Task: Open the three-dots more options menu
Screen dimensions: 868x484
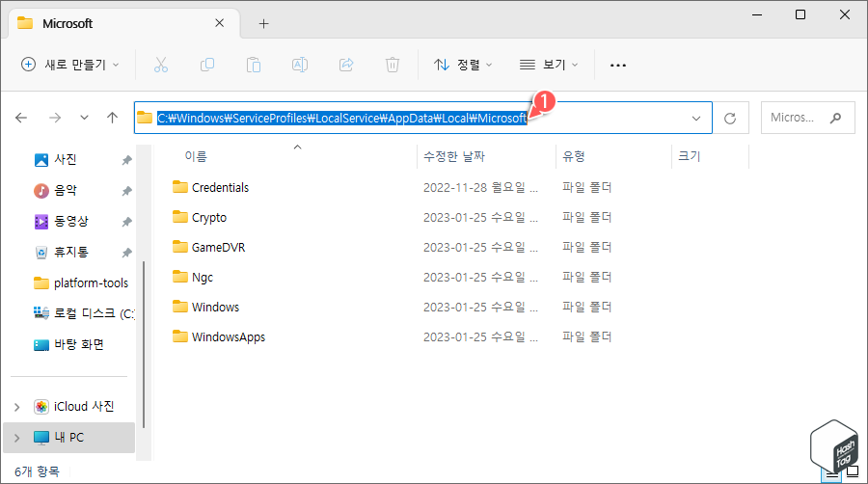Action: [x=618, y=66]
